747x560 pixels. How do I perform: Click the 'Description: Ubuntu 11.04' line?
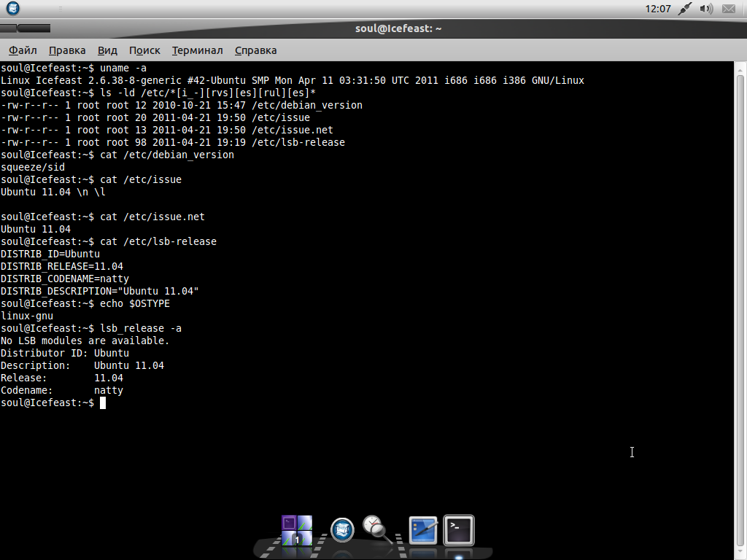82,365
